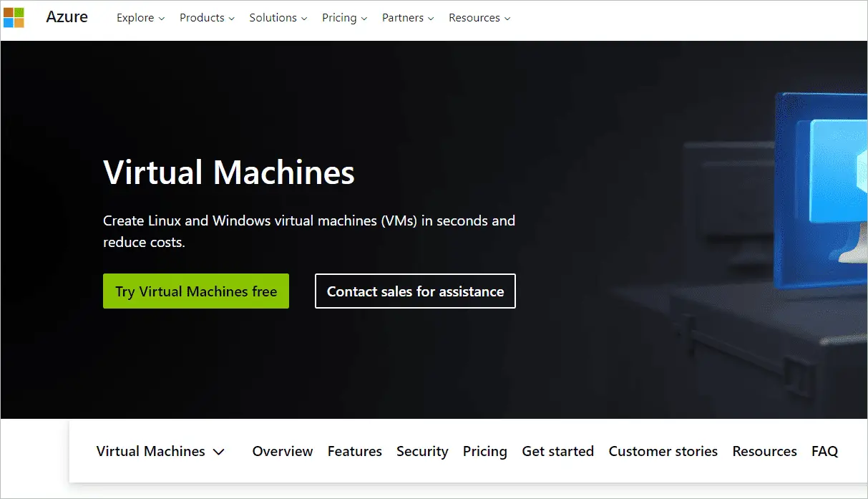Viewport: 868px width, 499px height.
Task: Click the Virtual Machines hero heading
Action: point(229,173)
